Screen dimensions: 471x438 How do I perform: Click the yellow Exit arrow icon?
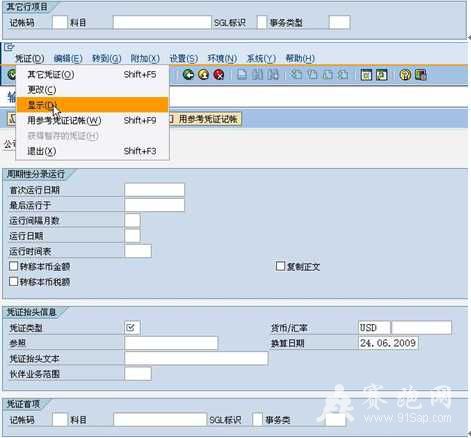coord(203,75)
